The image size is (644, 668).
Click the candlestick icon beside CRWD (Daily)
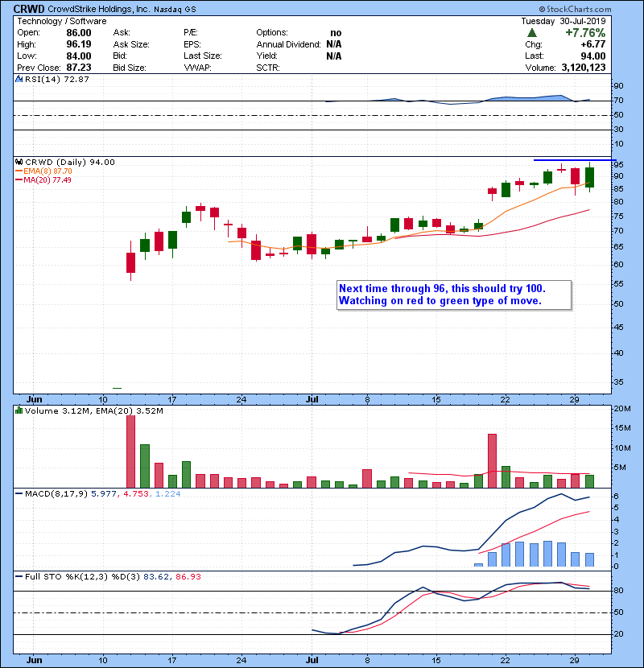pos(19,162)
